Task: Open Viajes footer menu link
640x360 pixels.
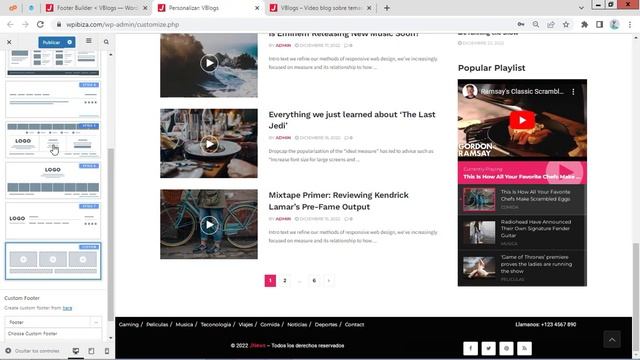Action: pyautogui.click(x=246, y=324)
